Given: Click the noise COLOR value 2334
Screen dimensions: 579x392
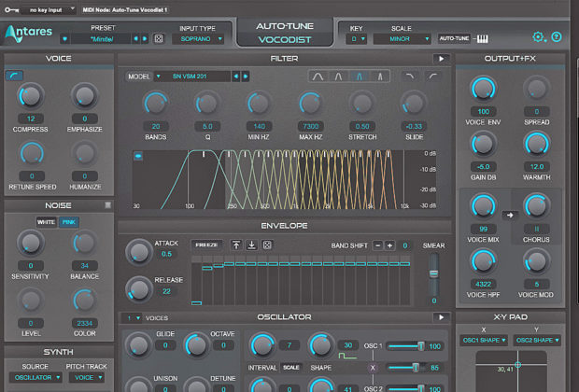Looking at the screenshot, I should tap(85, 323).
